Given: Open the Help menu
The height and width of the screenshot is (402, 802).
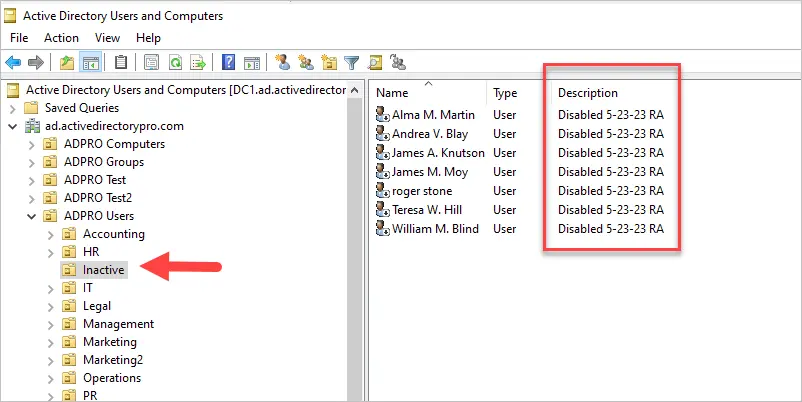Looking at the screenshot, I should [148, 38].
